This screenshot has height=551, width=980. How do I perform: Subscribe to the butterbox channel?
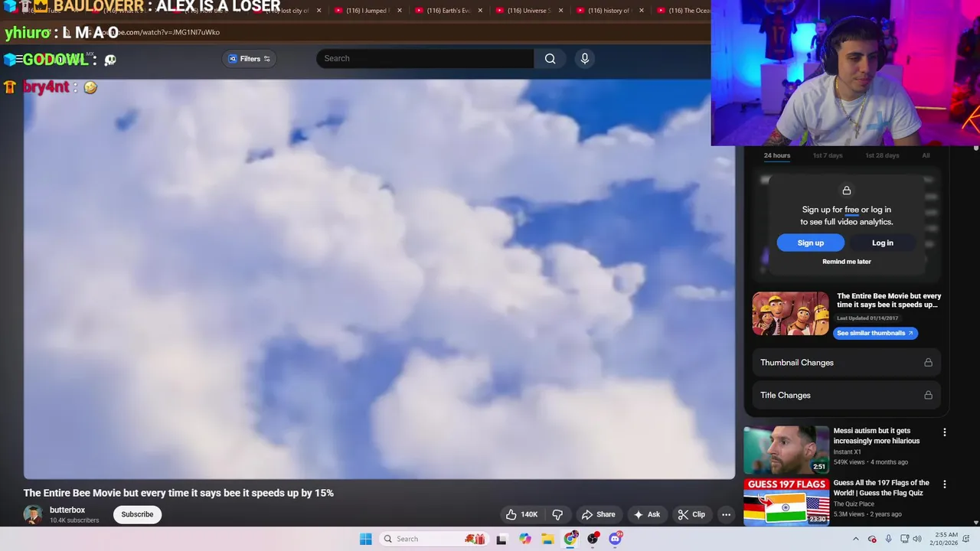137,514
